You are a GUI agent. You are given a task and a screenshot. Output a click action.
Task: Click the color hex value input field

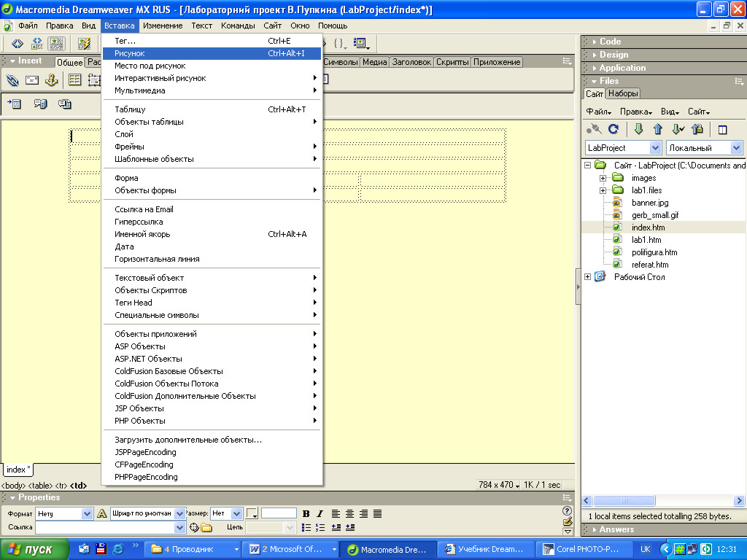click(279, 513)
